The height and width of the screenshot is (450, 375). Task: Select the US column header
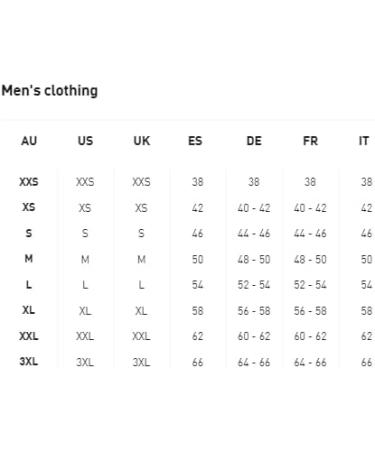pos(85,141)
